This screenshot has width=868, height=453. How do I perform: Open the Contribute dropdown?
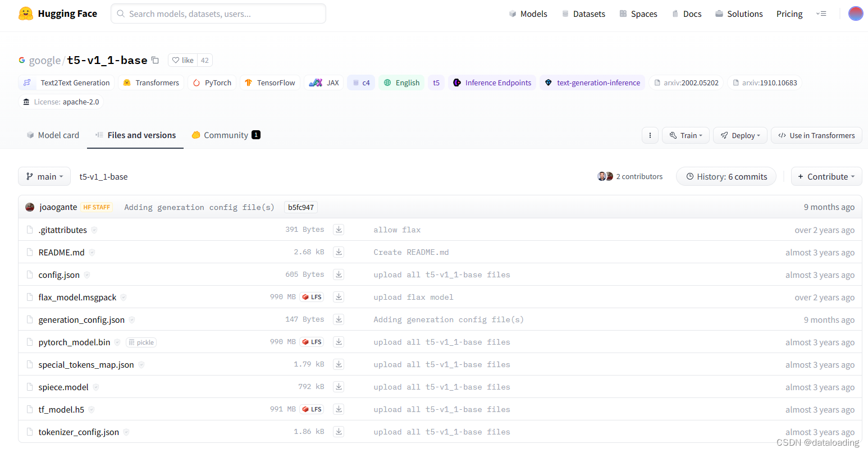tap(826, 176)
